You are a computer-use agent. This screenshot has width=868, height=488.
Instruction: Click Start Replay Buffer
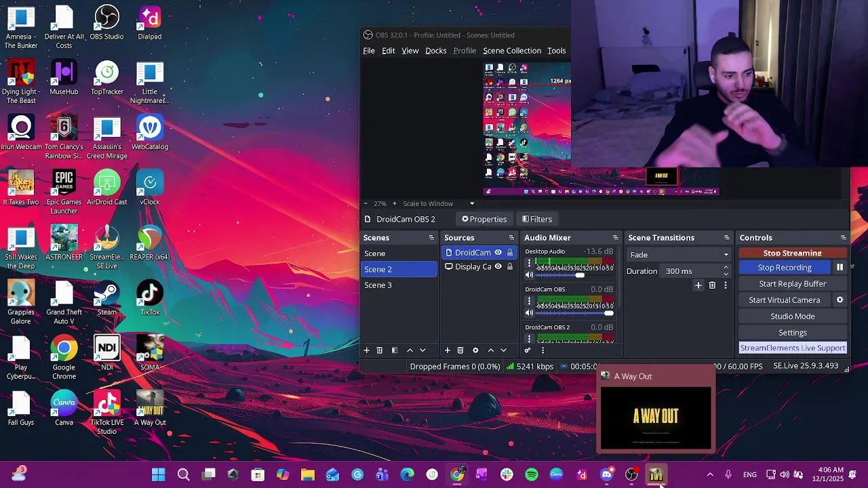click(793, 284)
